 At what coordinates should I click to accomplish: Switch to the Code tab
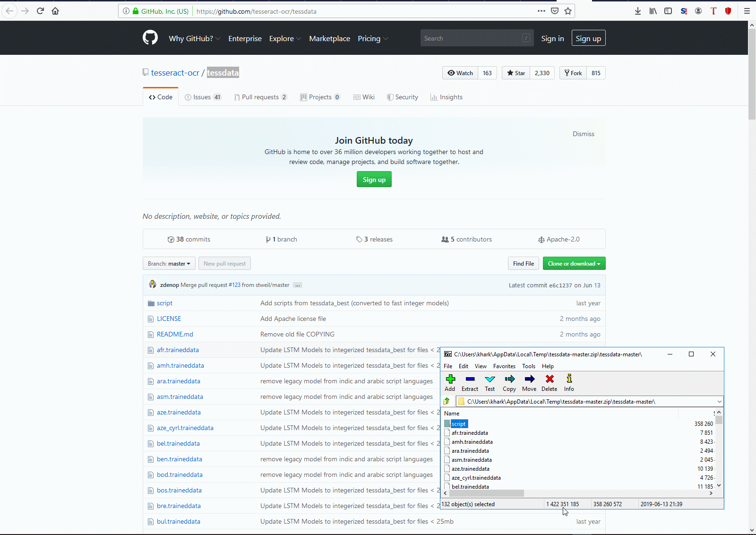click(x=161, y=97)
